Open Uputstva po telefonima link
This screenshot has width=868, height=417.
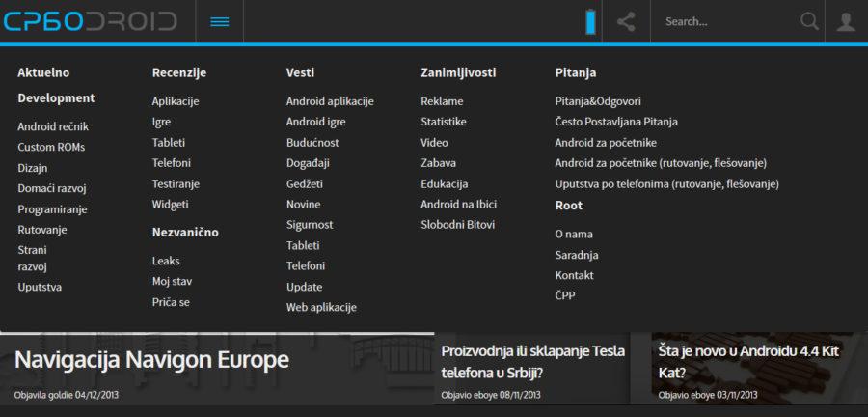click(x=667, y=183)
